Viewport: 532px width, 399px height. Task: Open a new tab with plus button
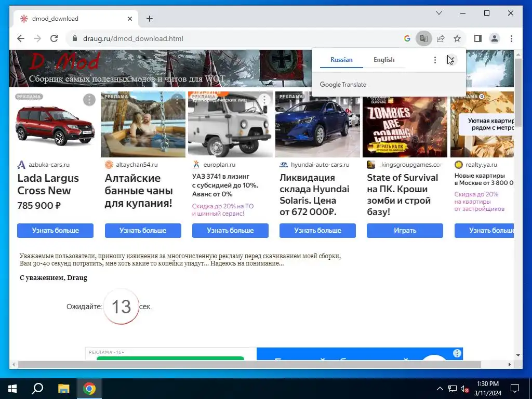click(150, 19)
